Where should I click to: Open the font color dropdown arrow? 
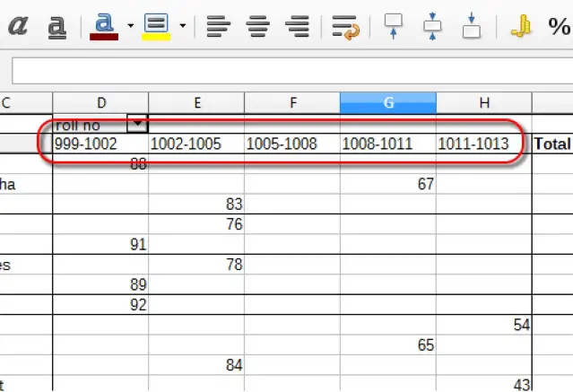click(130, 26)
